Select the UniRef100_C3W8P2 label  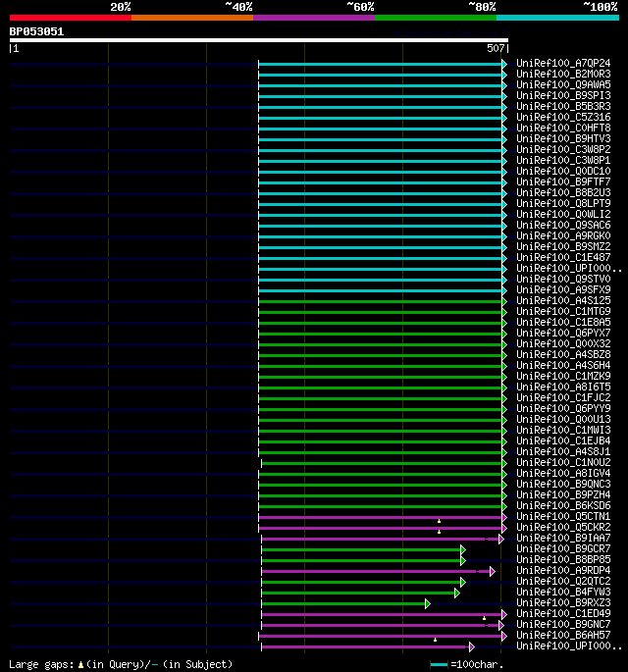coord(563,149)
